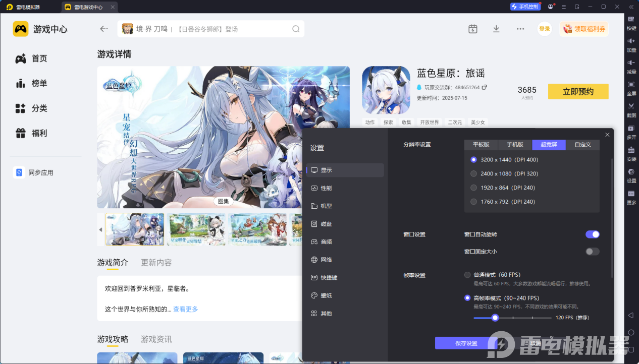Click the 登录 login button

(x=545, y=29)
